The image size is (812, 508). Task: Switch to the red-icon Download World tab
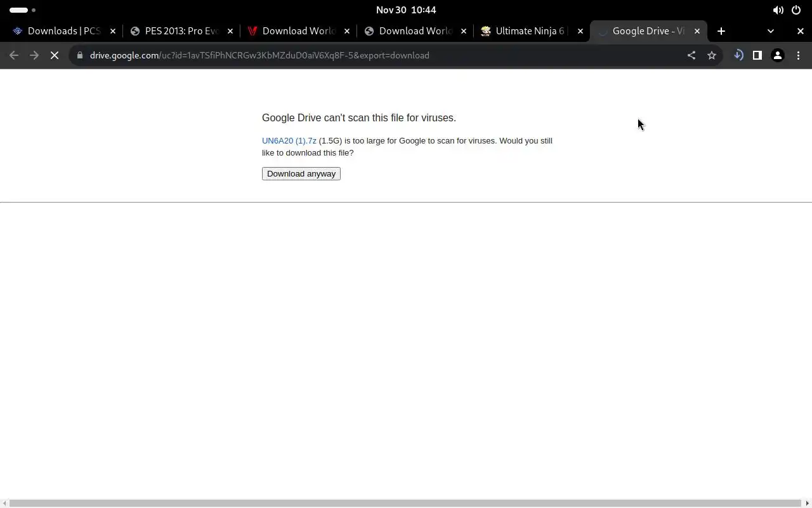[x=298, y=30]
